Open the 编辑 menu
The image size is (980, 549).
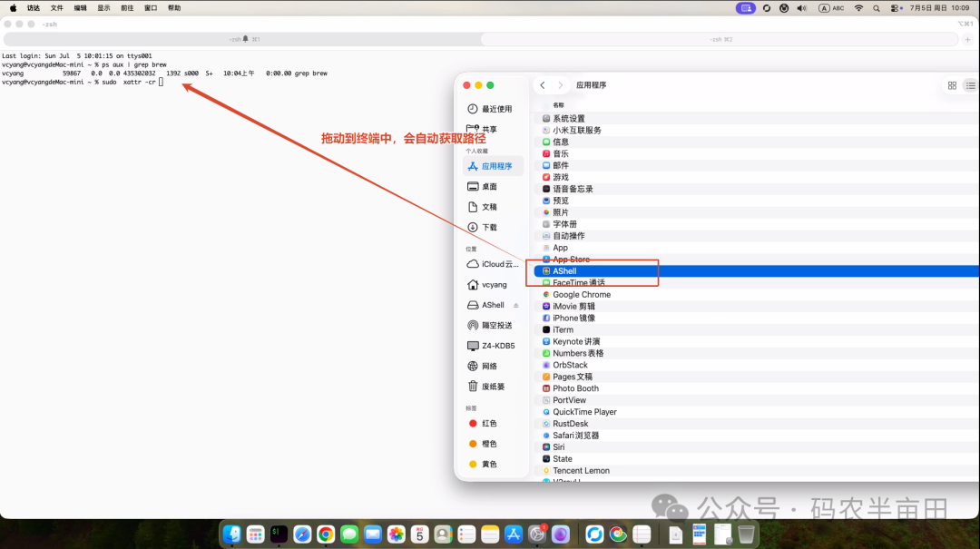81,8
